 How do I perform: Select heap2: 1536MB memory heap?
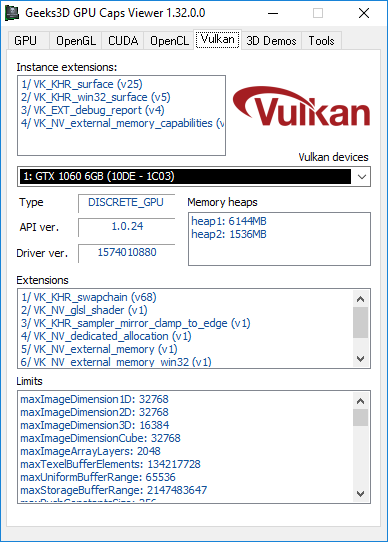click(x=229, y=234)
